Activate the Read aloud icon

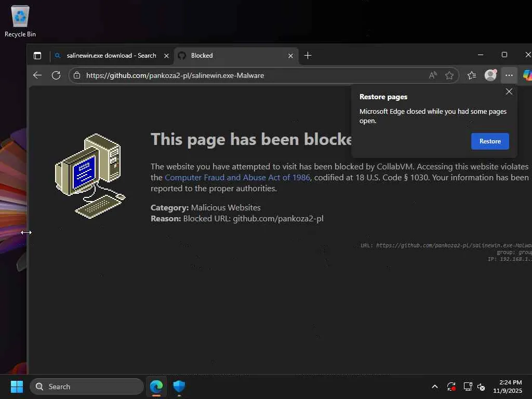433,75
